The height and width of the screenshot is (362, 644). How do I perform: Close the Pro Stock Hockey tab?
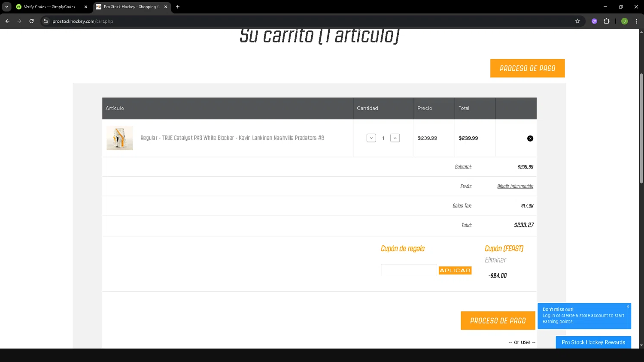point(166,7)
